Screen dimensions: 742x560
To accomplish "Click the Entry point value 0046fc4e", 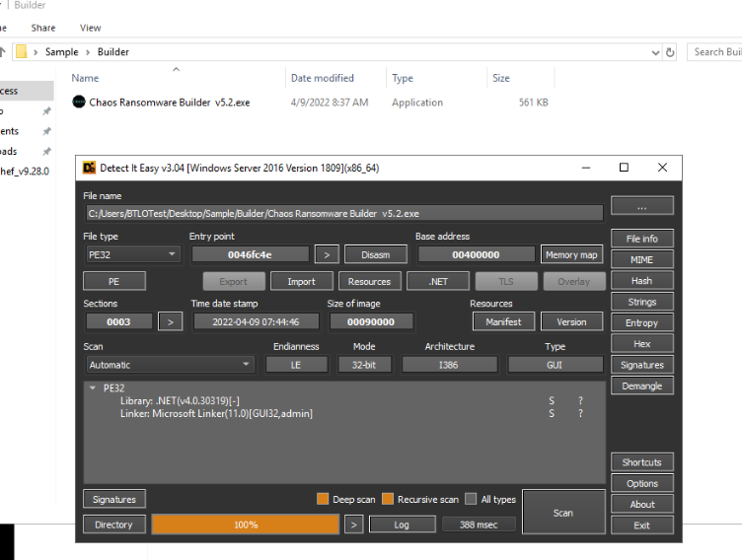I will coord(250,254).
